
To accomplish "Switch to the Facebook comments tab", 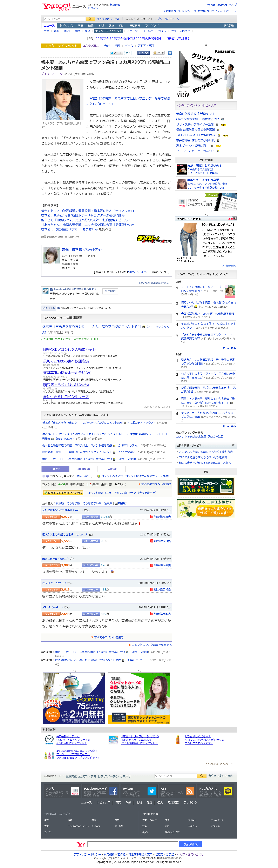I will pos(83,468).
